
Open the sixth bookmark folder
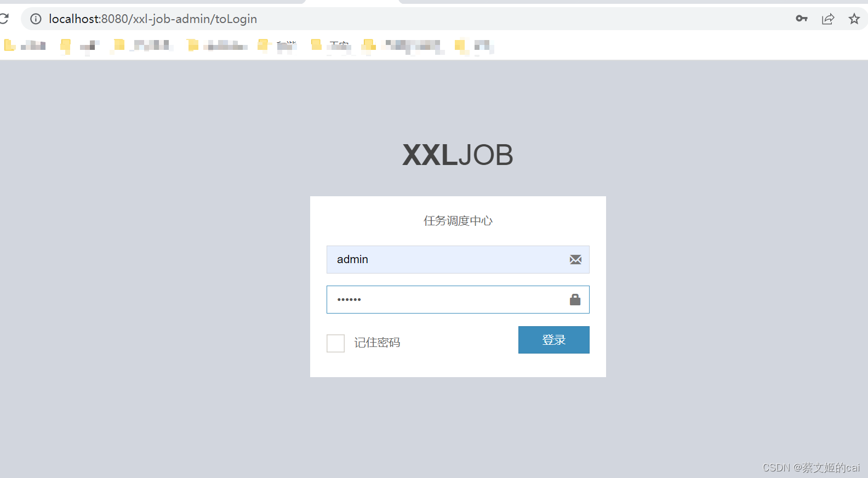(330, 45)
